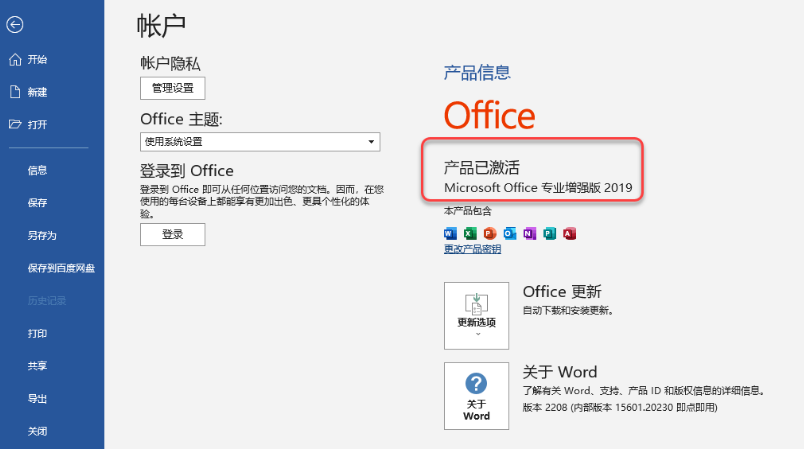804x449 pixels.
Task: Expand the Office 主题 dropdown
Action: [260, 142]
